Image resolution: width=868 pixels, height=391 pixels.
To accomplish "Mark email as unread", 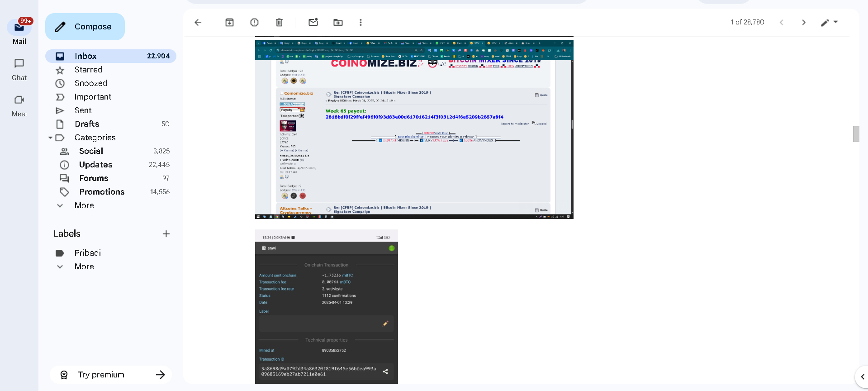I will [x=313, y=22].
